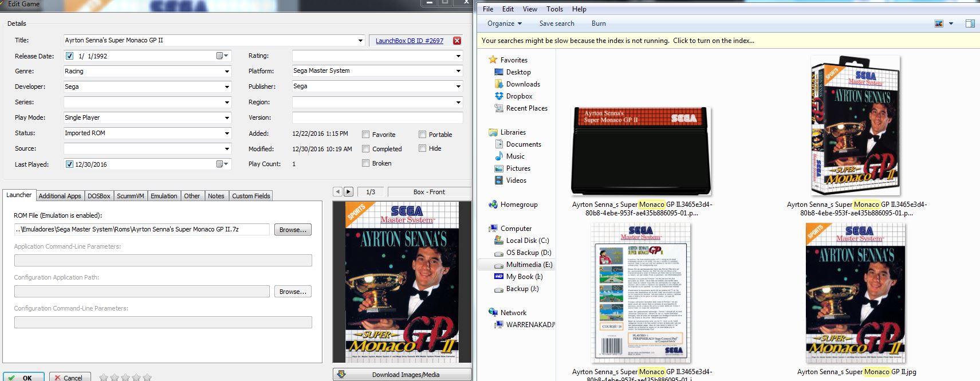Open the Developer dropdown
The height and width of the screenshot is (381, 980).
[227, 87]
